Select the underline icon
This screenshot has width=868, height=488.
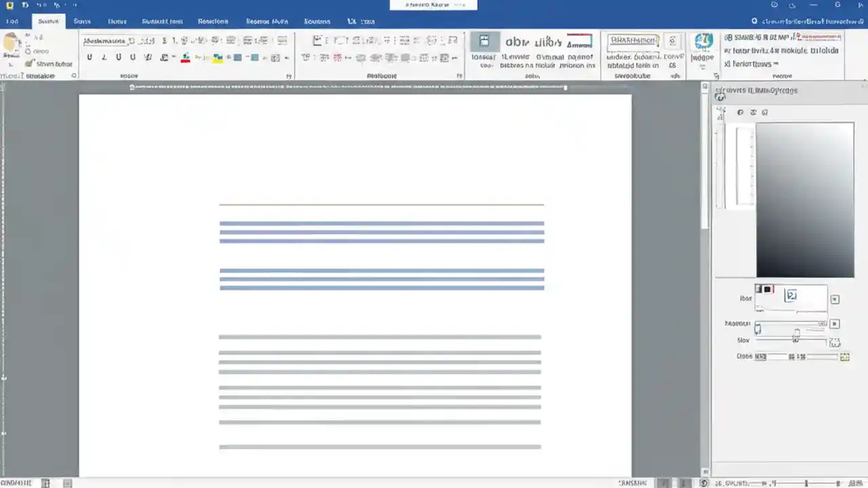pyautogui.click(x=118, y=57)
